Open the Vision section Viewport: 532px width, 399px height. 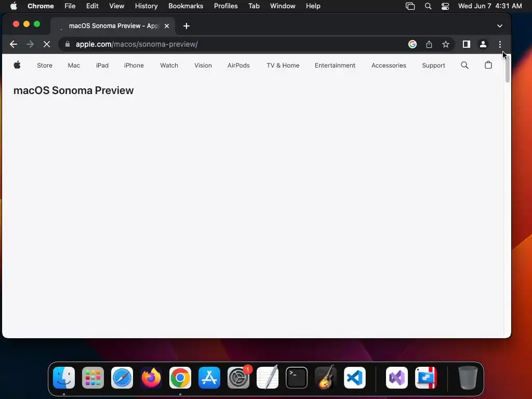[203, 65]
